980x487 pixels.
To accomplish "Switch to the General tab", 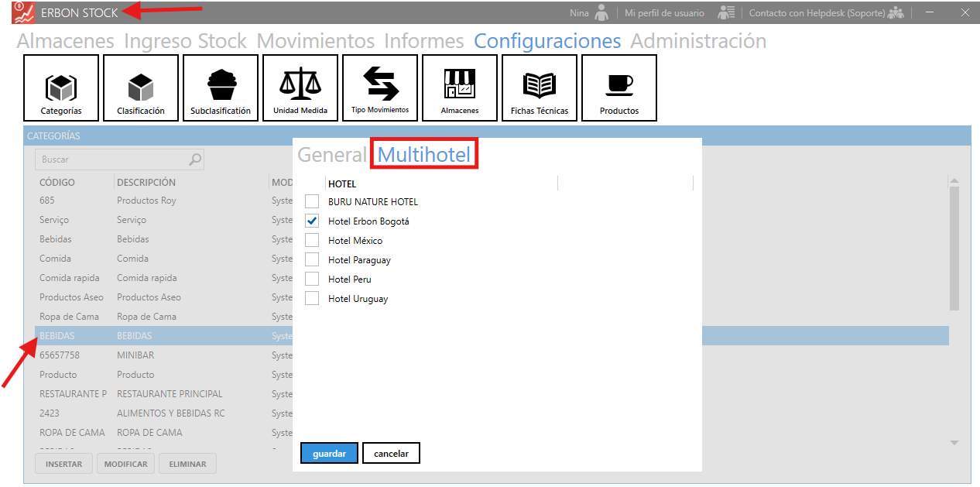I will coord(331,155).
